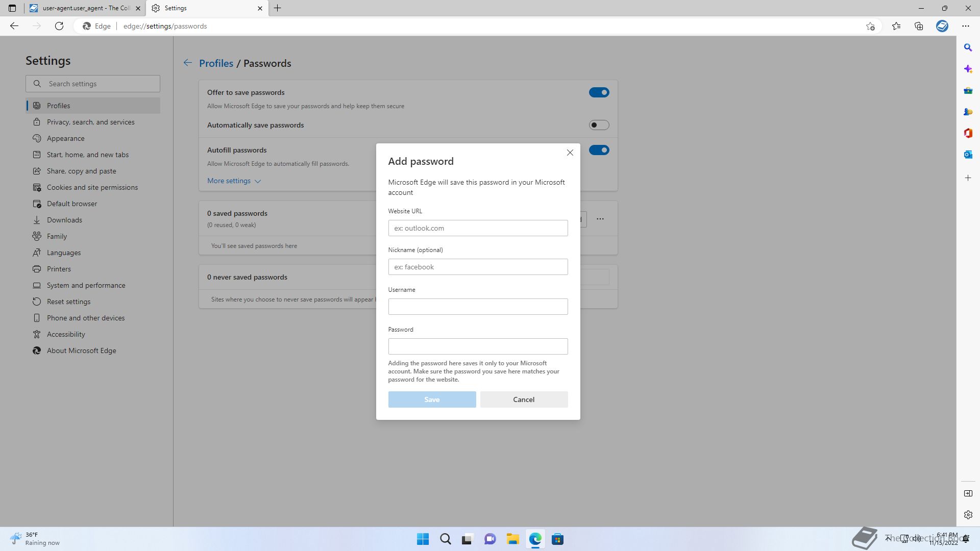This screenshot has height=551, width=980.
Task: Open the Profiles breadcrumb link
Action: [216, 63]
